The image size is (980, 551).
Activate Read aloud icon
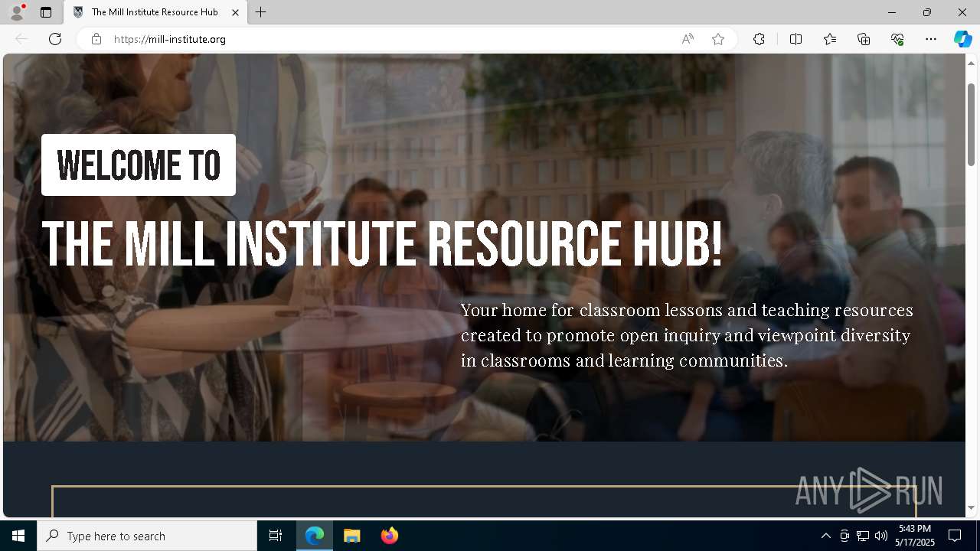pyautogui.click(x=688, y=39)
